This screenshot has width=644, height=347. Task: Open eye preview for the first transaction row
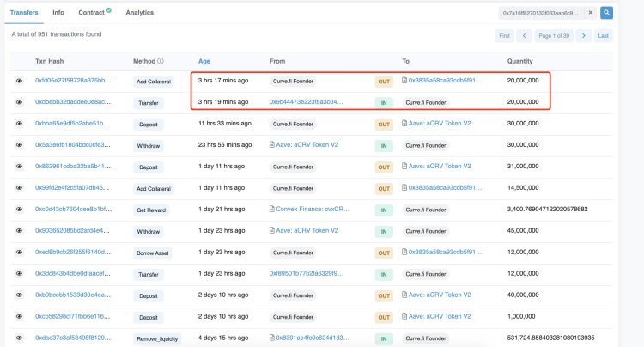pos(19,81)
